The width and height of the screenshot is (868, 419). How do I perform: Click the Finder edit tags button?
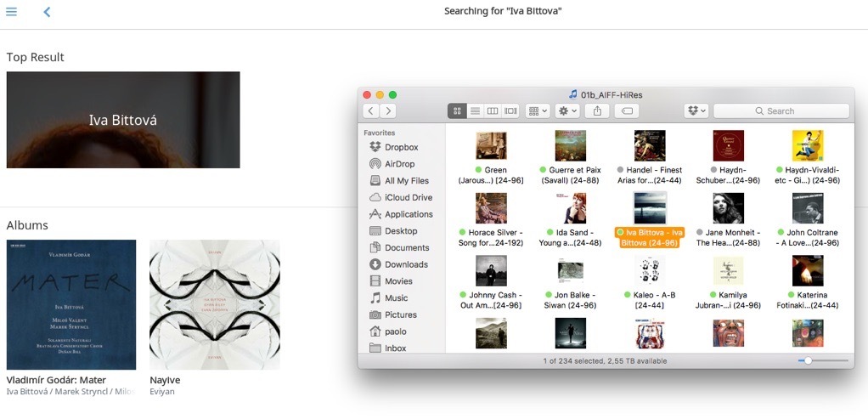pyautogui.click(x=627, y=110)
